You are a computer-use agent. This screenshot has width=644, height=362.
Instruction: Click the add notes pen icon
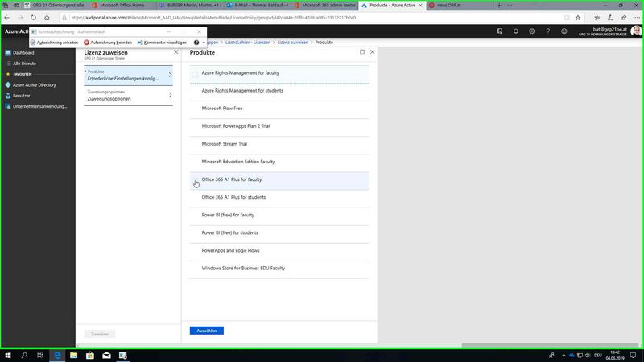point(610,18)
